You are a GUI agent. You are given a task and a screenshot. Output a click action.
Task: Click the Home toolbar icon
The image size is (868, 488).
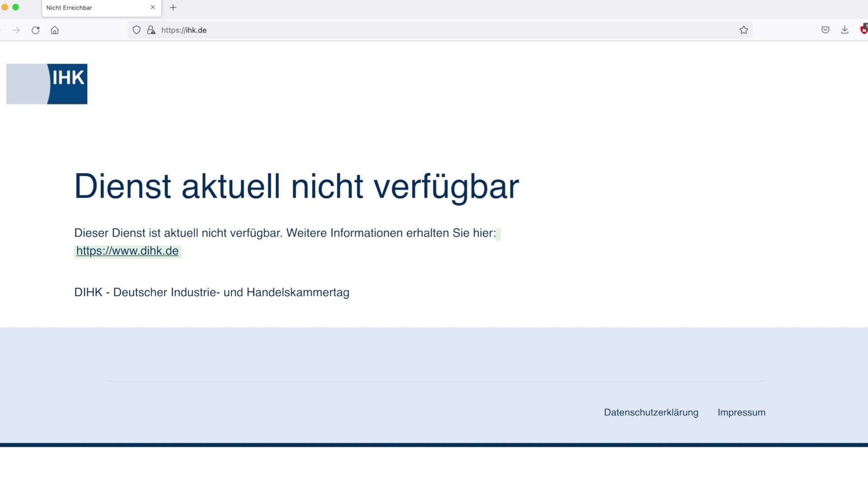(55, 30)
